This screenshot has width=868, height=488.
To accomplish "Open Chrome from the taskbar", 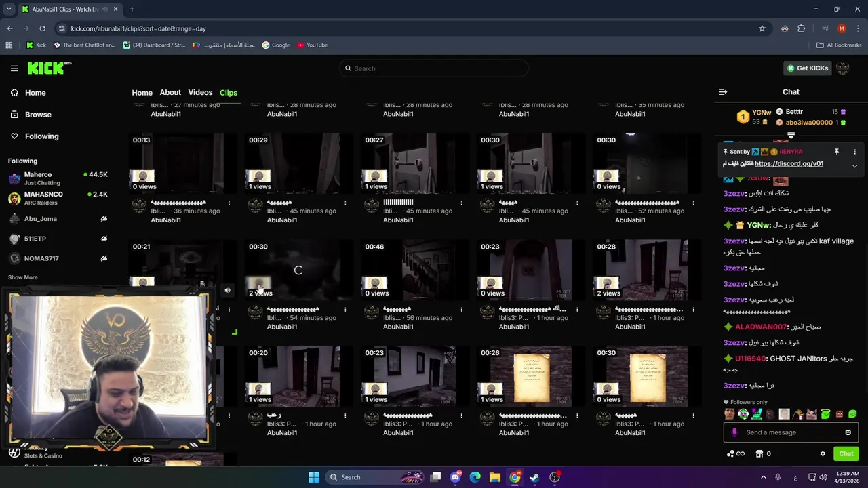I will click(x=515, y=477).
